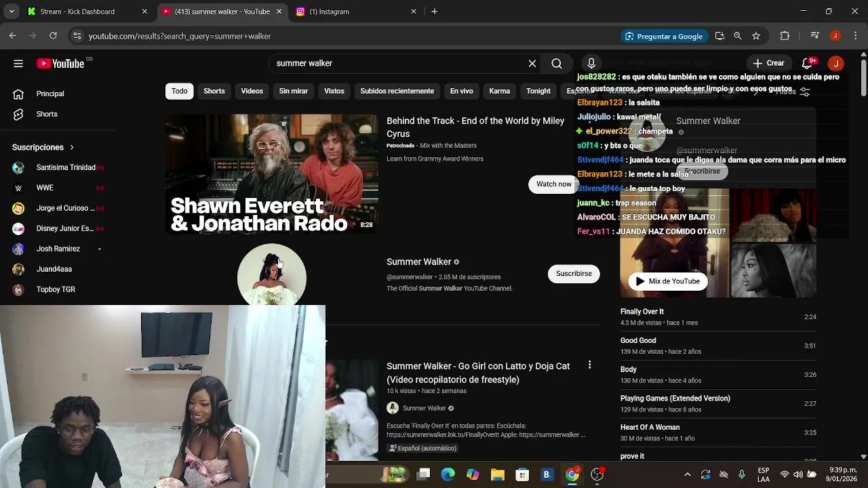Close the Stream - Kick Dashboard tab
The image size is (868, 488).
click(x=144, y=12)
